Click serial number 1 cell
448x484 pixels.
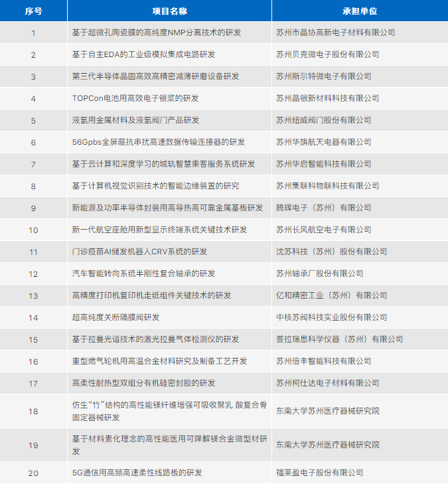[x=33, y=33]
